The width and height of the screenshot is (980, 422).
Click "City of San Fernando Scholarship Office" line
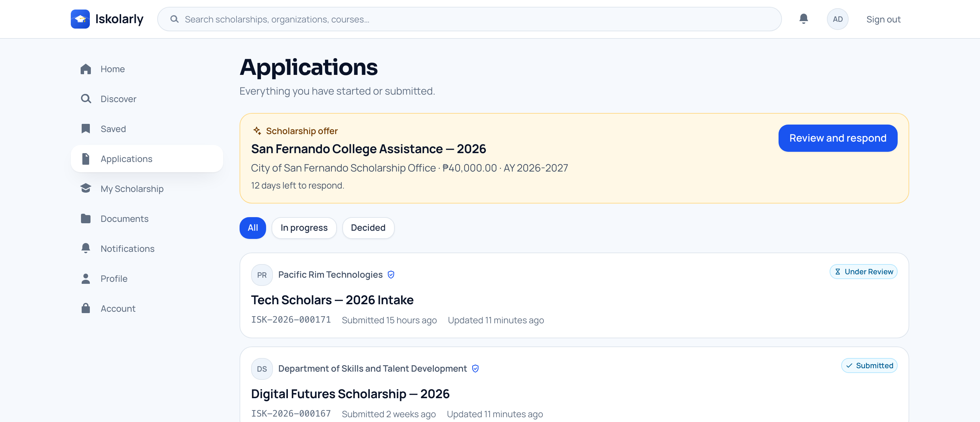click(x=409, y=168)
